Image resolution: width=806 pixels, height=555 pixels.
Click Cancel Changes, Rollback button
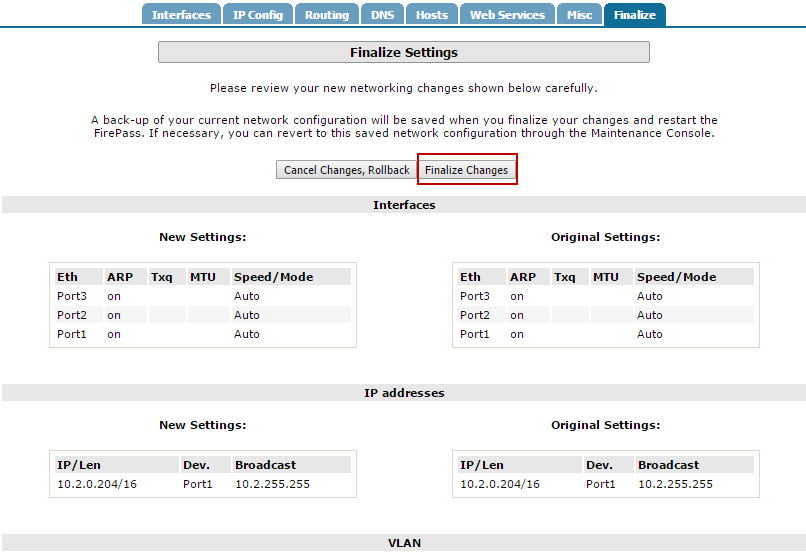tap(346, 170)
